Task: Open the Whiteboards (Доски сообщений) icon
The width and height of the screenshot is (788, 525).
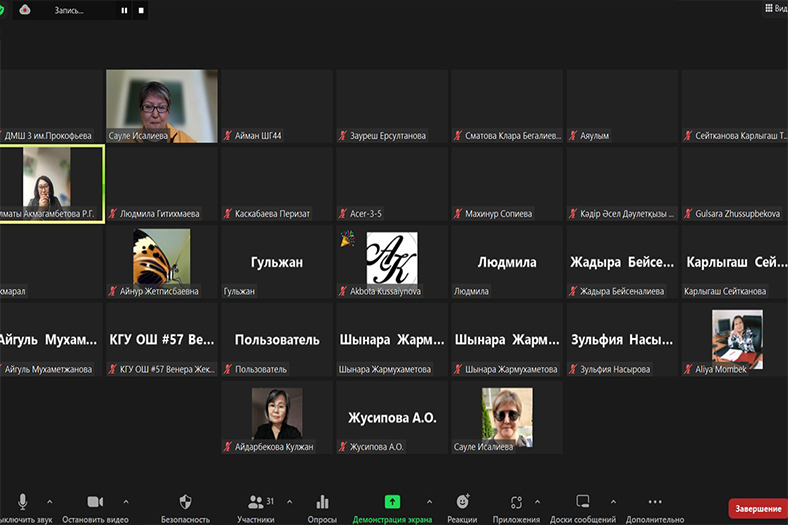Action: coord(582,502)
